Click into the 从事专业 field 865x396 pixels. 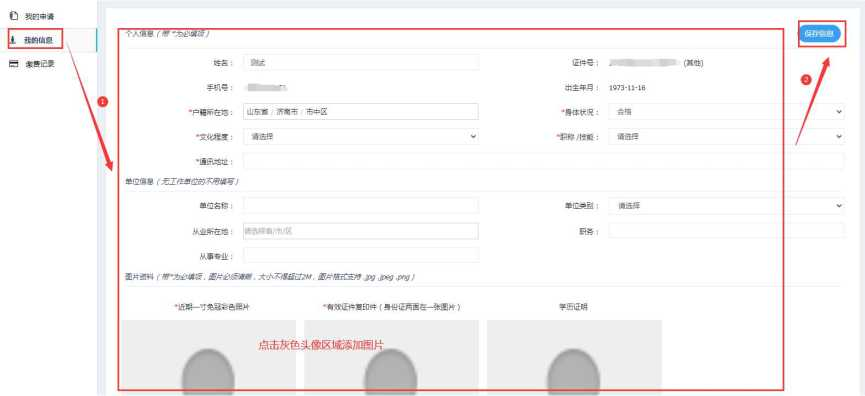361,255
